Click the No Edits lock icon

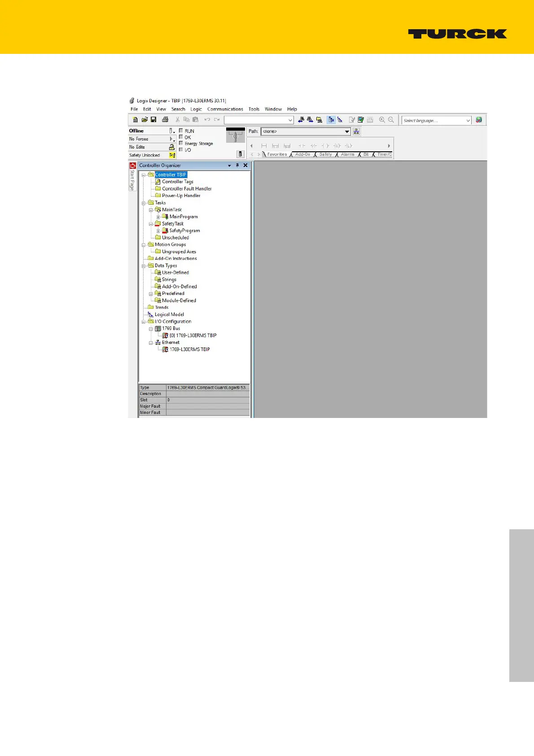coord(172,147)
